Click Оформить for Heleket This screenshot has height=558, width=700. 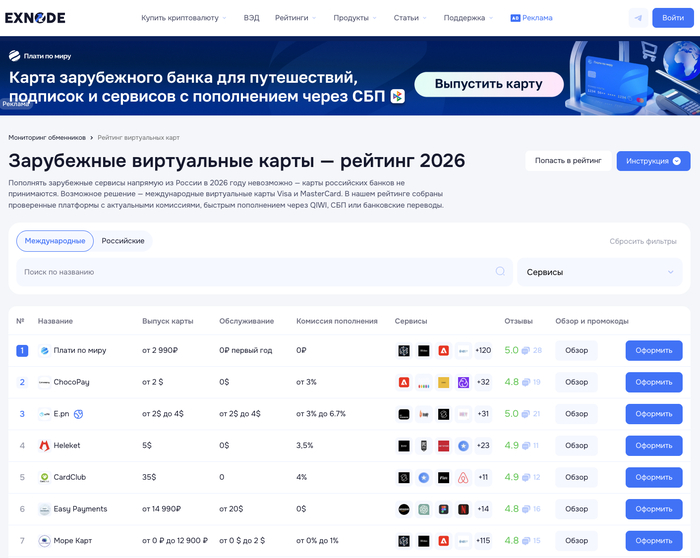coord(654,446)
